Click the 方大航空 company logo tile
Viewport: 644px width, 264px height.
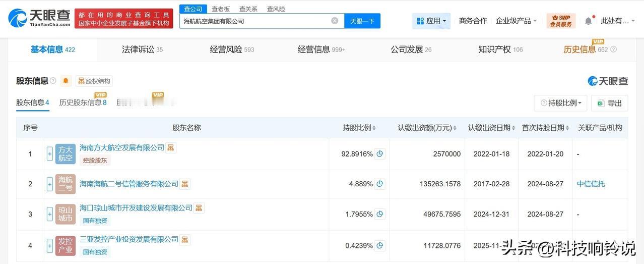pos(66,154)
